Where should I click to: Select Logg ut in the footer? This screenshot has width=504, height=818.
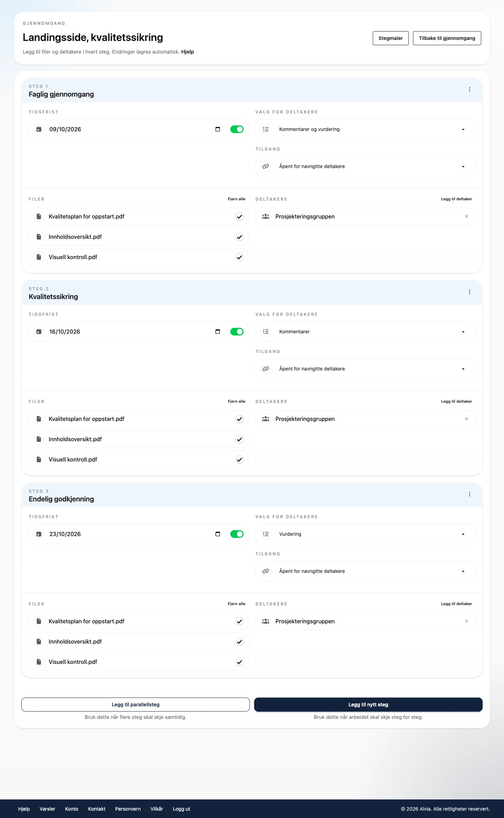pos(181,809)
